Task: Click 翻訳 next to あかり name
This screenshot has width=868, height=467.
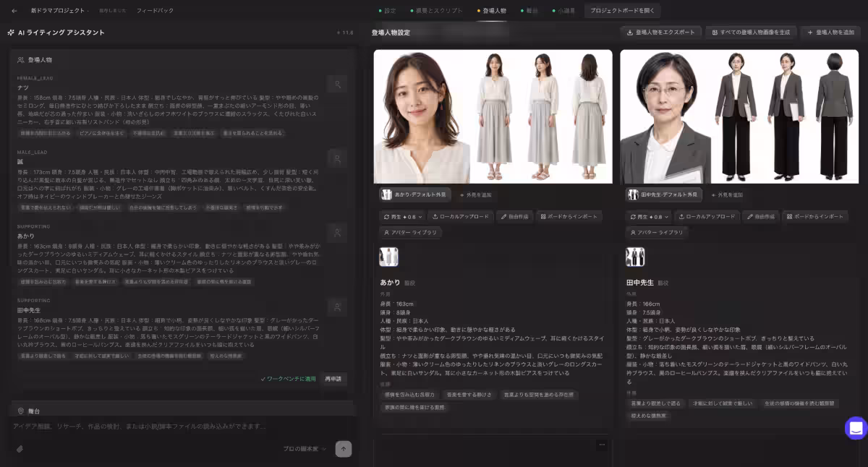Action: pyautogui.click(x=410, y=283)
